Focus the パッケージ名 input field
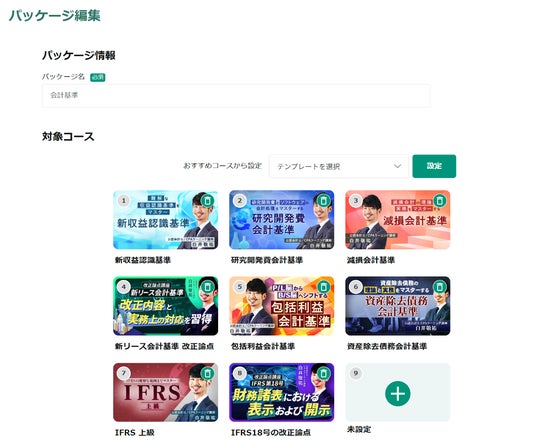Screen dimensions: 536x444 236,95
